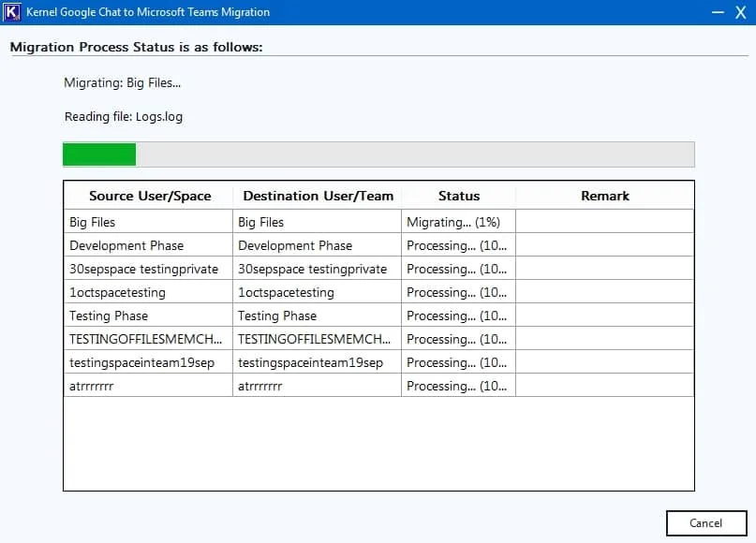The width and height of the screenshot is (756, 543).
Task: Click status of atrrrrrrr row
Action: click(x=458, y=386)
